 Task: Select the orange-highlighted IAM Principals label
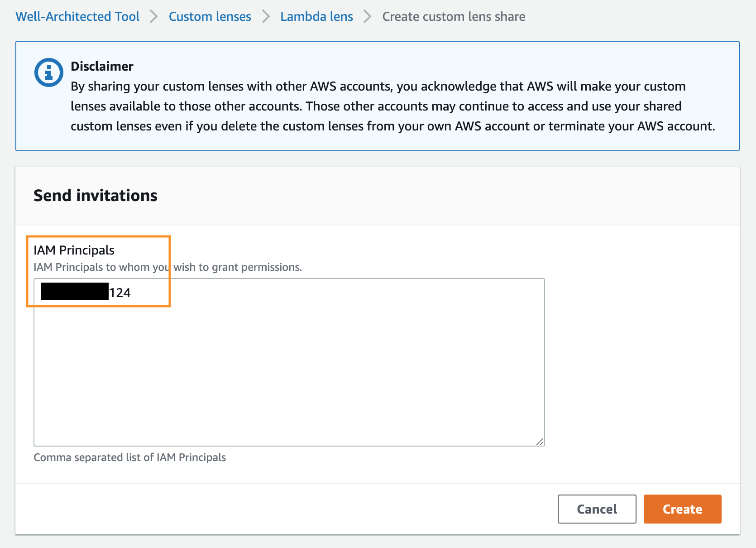tap(74, 250)
